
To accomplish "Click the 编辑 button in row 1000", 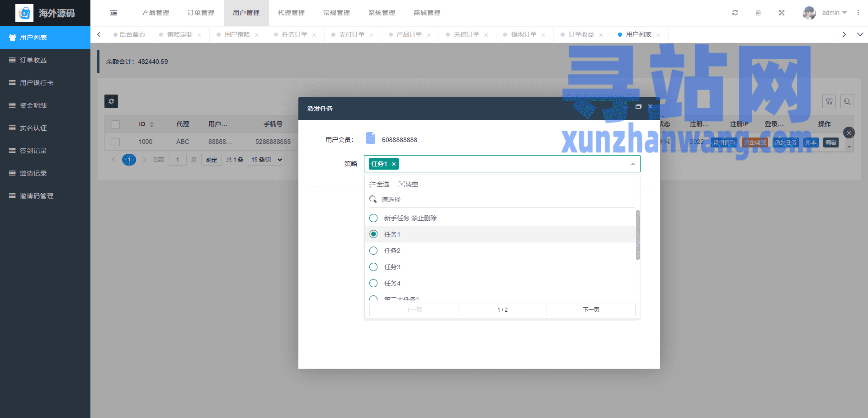I will pyautogui.click(x=831, y=142).
